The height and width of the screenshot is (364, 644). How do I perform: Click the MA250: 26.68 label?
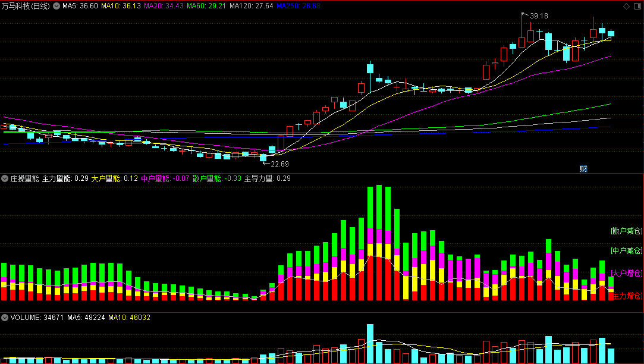click(298, 6)
